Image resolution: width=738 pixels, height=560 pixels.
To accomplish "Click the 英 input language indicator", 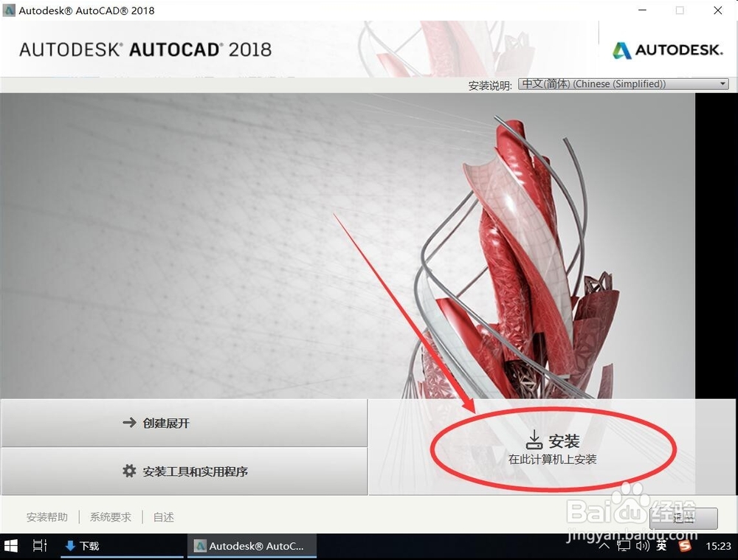I will (x=661, y=545).
